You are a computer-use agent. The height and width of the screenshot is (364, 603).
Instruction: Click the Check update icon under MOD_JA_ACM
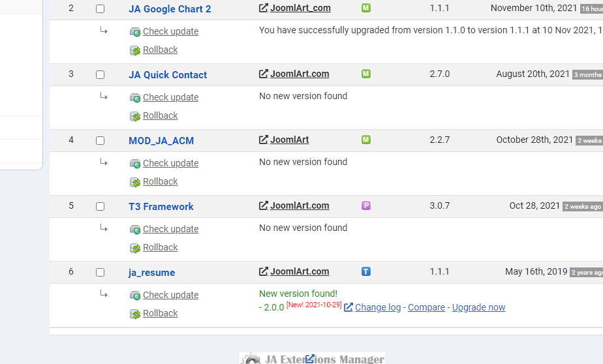(135, 164)
